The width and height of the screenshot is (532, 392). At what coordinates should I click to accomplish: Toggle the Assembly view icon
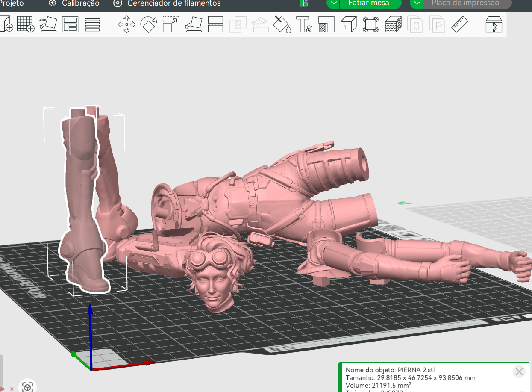click(x=494, y=24)
